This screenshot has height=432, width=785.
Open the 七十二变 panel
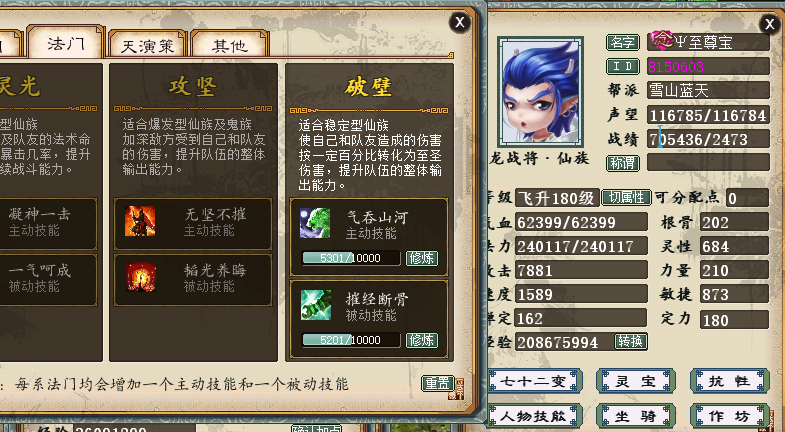533,381
